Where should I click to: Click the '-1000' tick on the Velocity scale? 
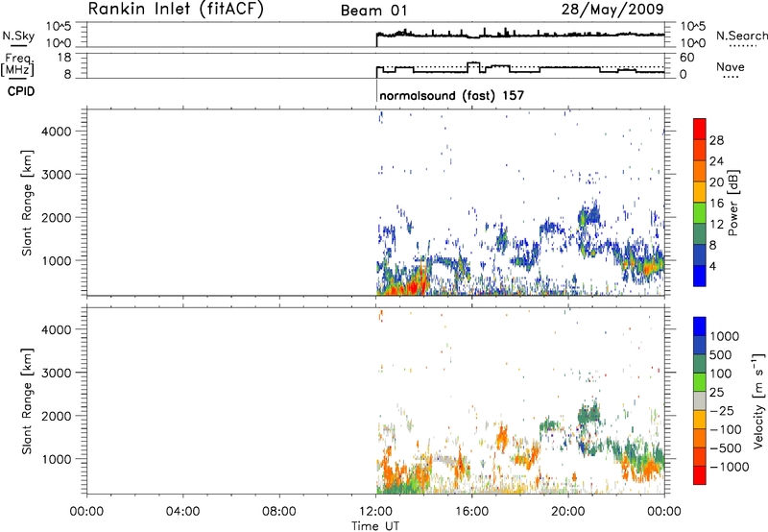tap(730, 467)
